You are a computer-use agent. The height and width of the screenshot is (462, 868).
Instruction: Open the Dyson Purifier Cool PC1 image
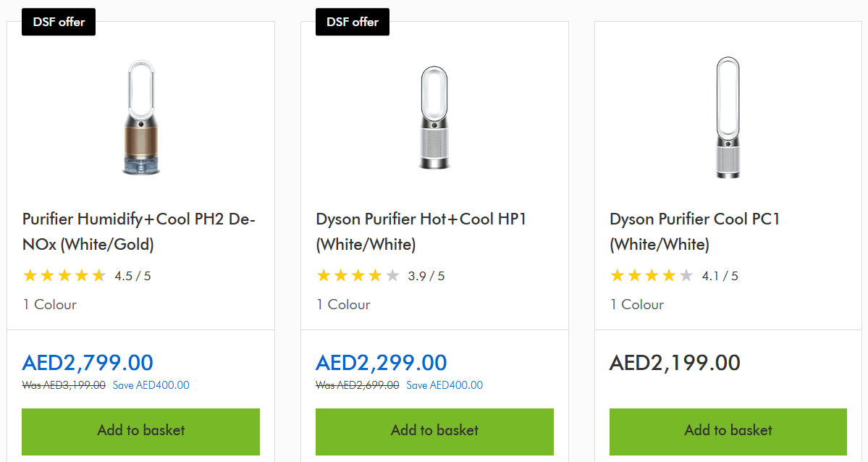(x=728, y=118)
